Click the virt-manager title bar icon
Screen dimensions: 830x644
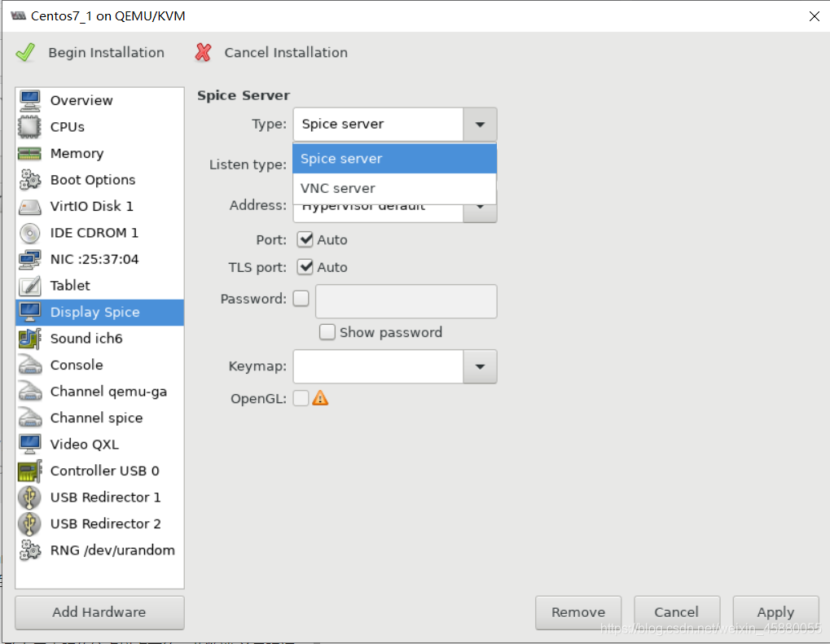pyautogui.click(x=18, y=15)
